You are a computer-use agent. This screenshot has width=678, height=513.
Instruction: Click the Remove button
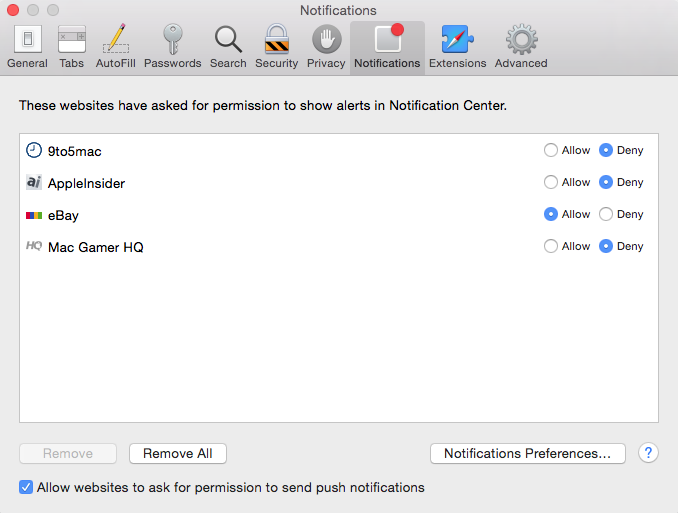click(68, 453)
